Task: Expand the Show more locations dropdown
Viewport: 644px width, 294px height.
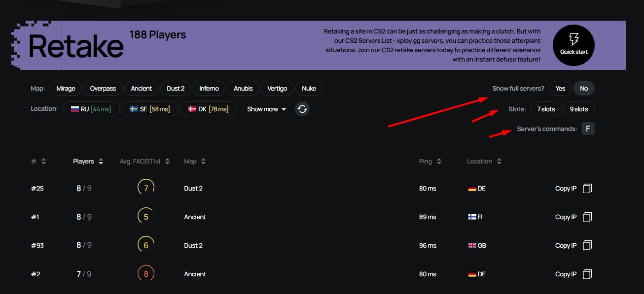Action: point(266,109)
